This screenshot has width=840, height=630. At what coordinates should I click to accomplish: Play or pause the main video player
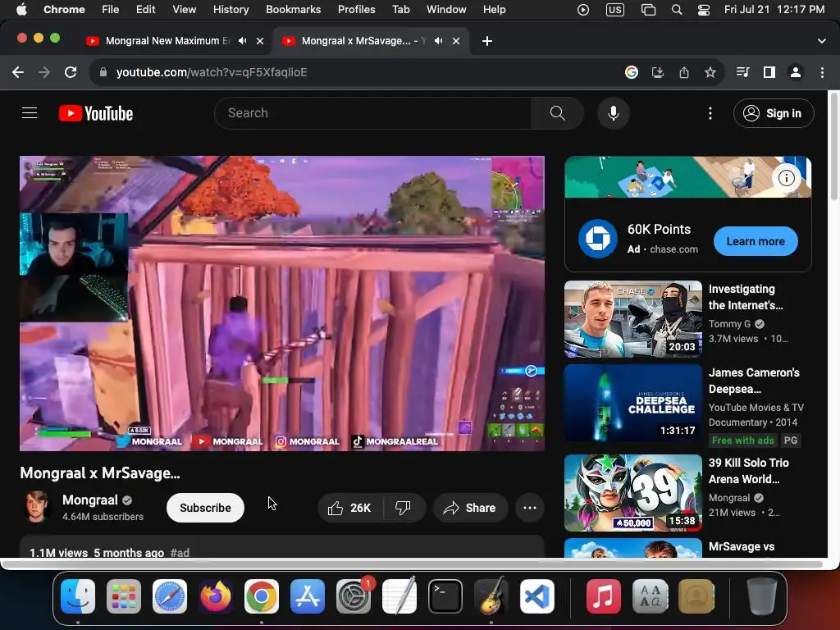click(x=282, y=304)
